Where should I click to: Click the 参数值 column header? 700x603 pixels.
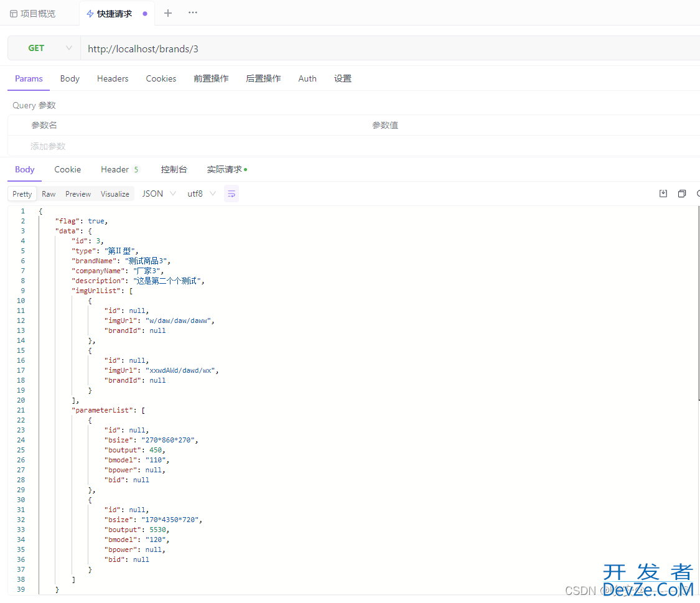click(x=385, y=126)
